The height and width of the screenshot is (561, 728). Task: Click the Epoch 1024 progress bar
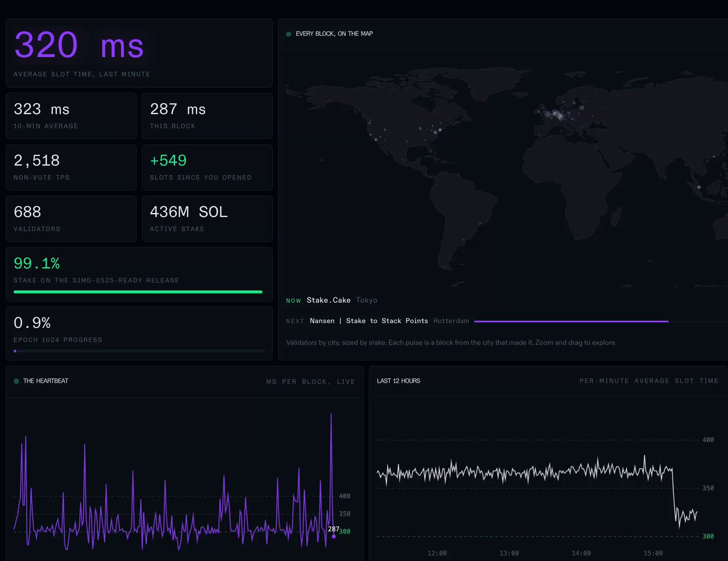point(139,351)
